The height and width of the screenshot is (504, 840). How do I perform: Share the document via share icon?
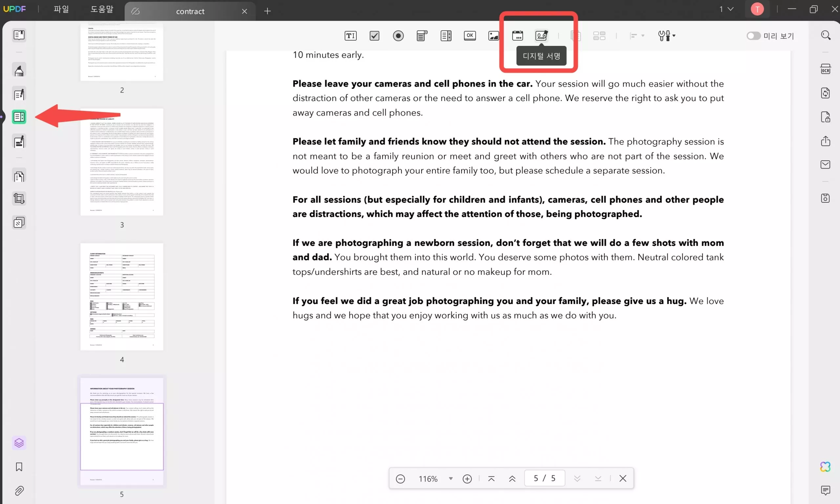pos(825,141)
